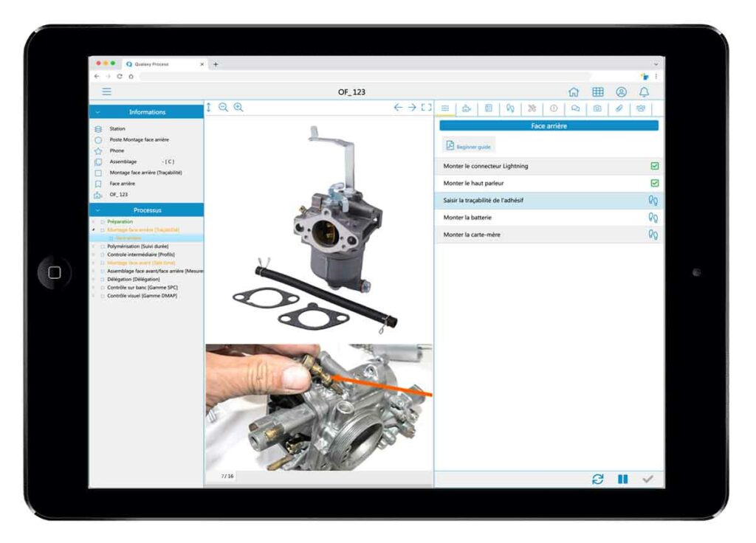Open the footsteps icon for Monter la carte-mère
The width and height of the screenshot is (756, 543).
[653, 235]
